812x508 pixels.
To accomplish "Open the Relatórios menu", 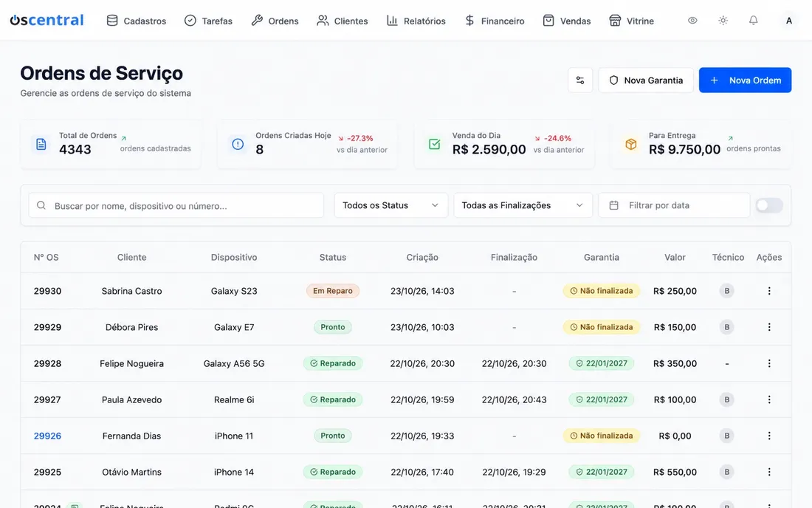I will tap(416, 21).
